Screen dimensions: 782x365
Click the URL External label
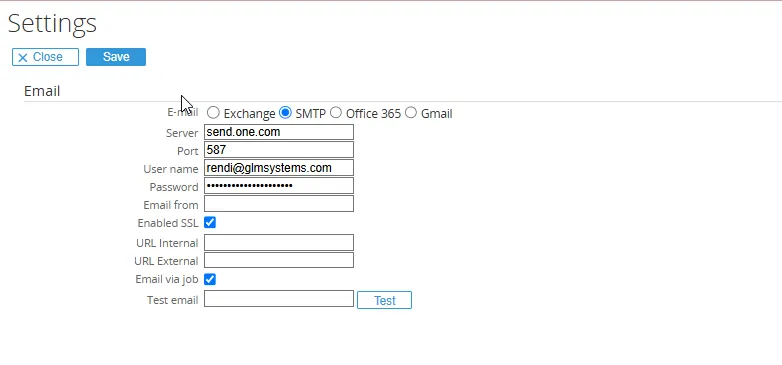(166, 261)
